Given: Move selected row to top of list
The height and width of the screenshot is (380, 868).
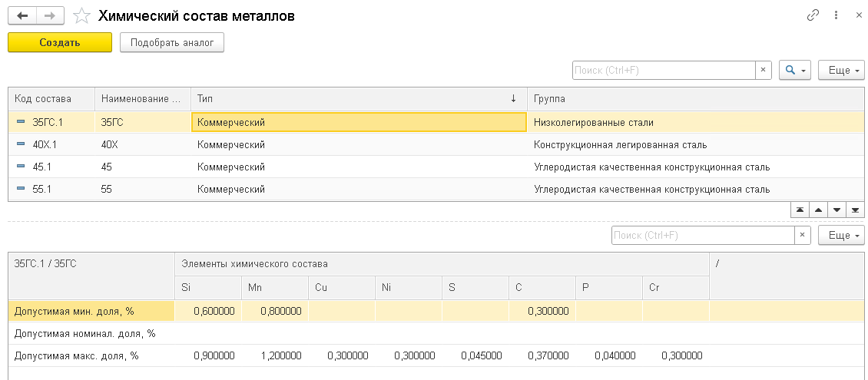Looking at the screenshot, I should point(800,210).
